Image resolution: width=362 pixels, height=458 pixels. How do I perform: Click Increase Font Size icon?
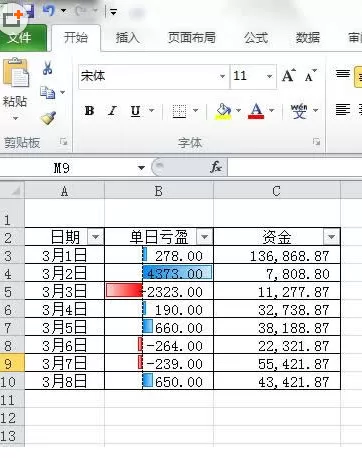(289, 76)
